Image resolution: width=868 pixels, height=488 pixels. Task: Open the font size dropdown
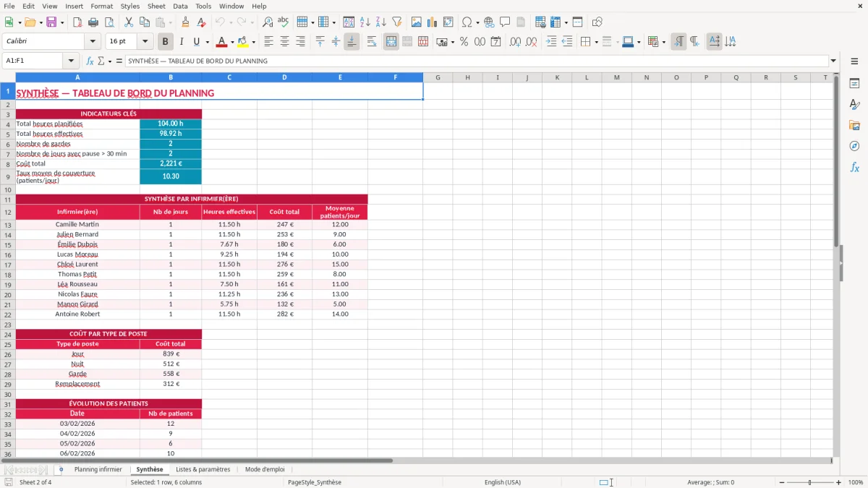145,42
